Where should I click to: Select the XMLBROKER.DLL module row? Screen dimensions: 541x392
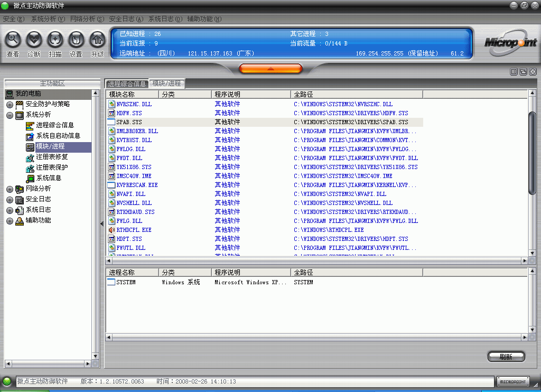pos(265,131)
